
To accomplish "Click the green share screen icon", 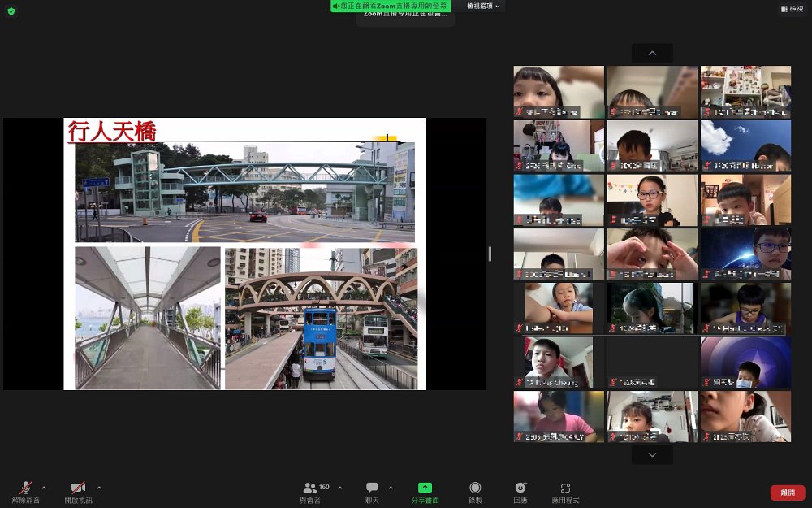I will pyautogui.click(x=425, y=488).
